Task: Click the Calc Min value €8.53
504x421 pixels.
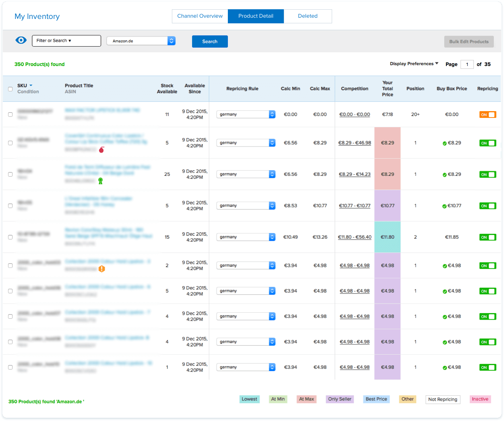Action: pyautogui.click(x=291, y=206)
